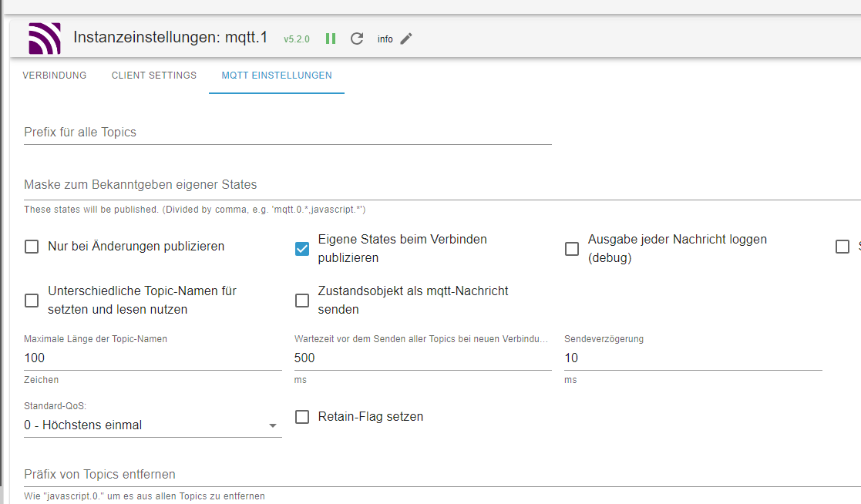Open the Standard-QoS dropdown
This screenshot has height=504, width=861.
[x=153, y=425]
